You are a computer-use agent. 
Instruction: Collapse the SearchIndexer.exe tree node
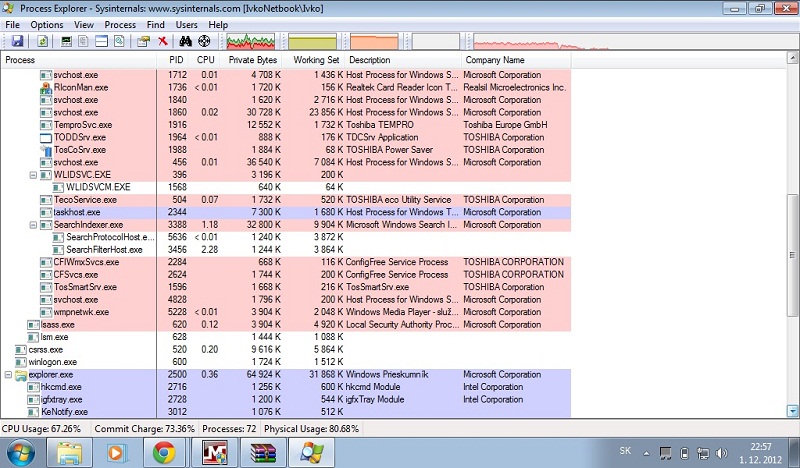33,225
